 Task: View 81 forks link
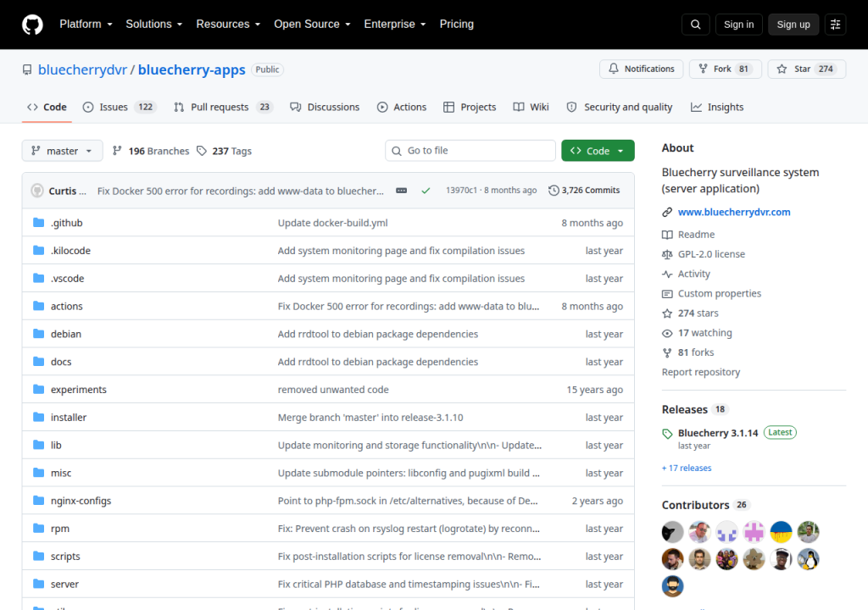696,352
